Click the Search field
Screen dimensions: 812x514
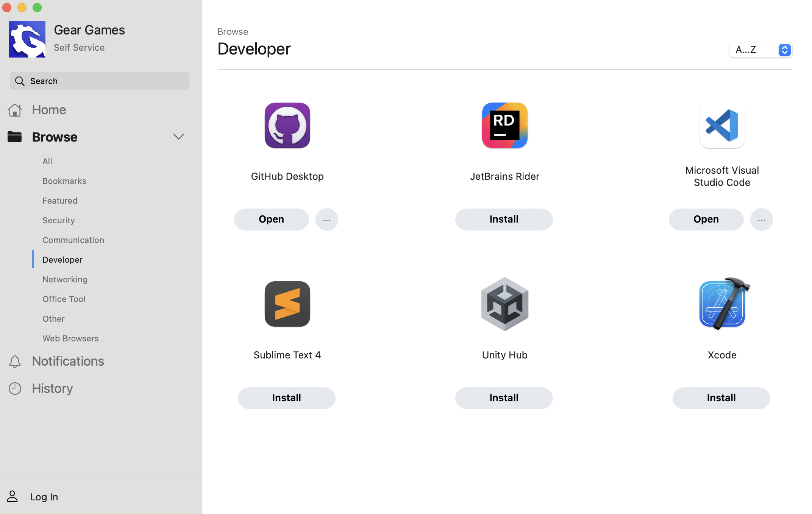99,81
